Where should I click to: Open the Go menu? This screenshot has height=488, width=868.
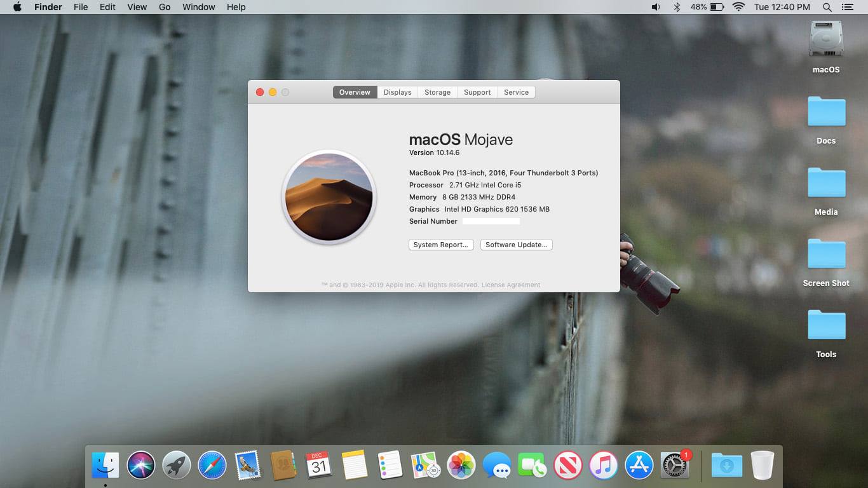point(165,7)
